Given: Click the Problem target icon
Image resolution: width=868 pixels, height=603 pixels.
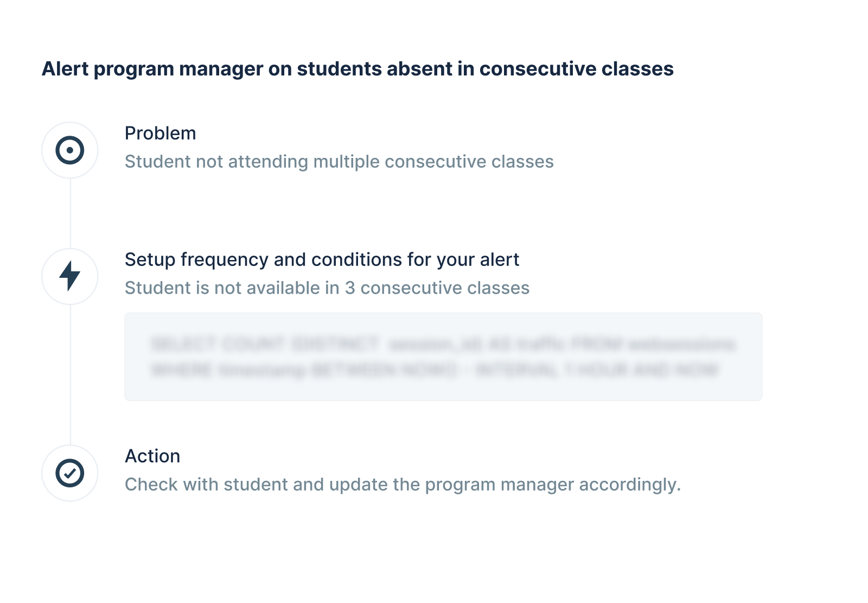Looking at the screenshot, I should tap(70, 150).
